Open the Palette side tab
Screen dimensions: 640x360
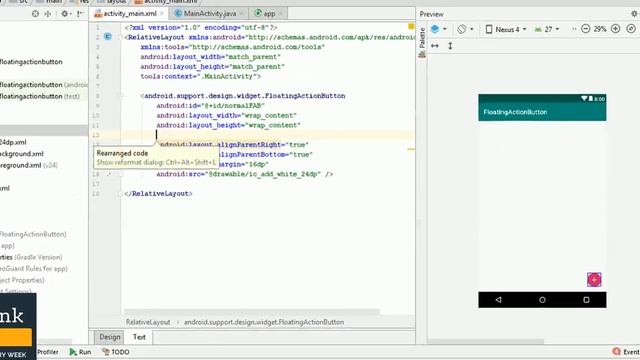[422, 42]
